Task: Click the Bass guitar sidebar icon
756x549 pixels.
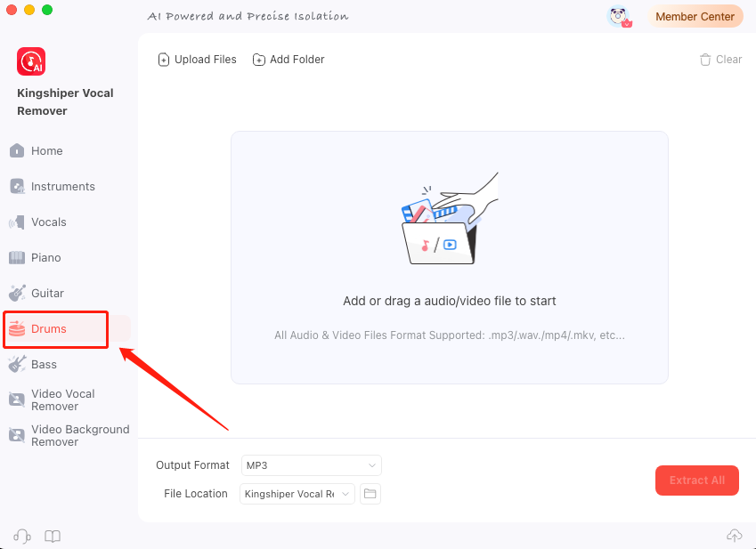Action: [17, 364]
